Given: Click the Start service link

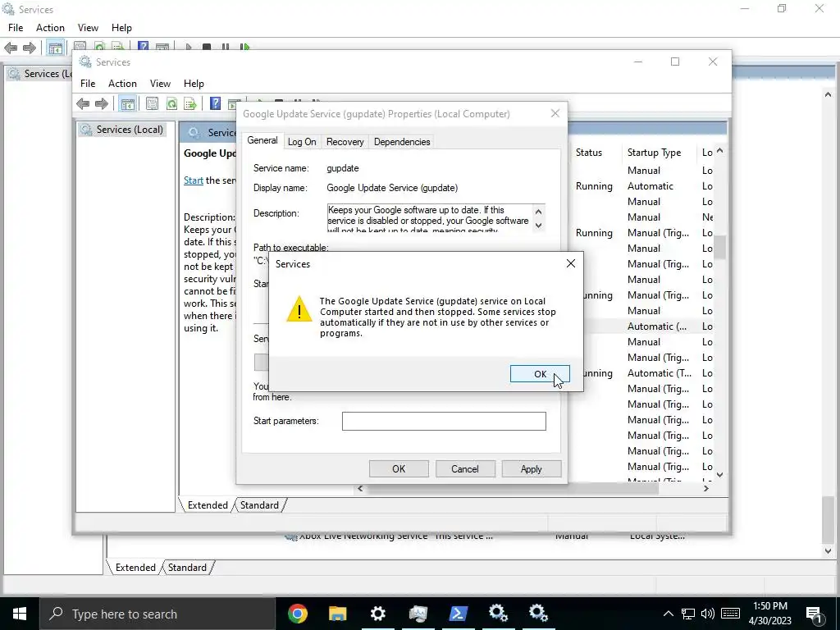Looking at the screenshot, I should pos(194,180).
